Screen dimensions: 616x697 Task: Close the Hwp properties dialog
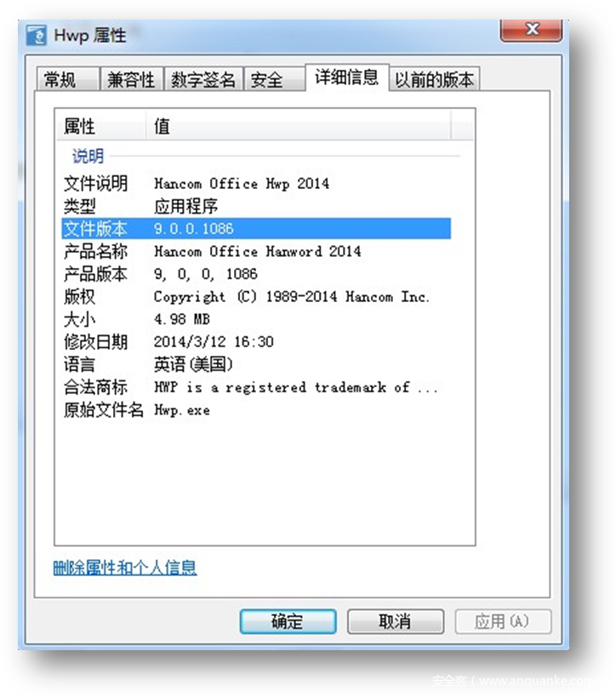531,30
